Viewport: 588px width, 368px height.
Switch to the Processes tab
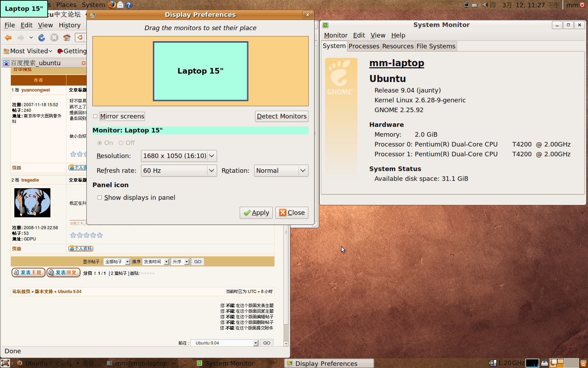[x=364, y=46]
